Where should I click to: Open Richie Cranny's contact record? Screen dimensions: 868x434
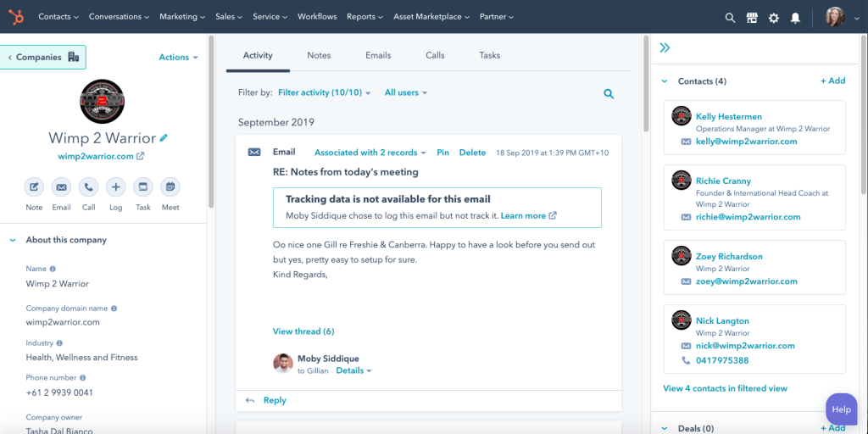click(x=723, y=181)
